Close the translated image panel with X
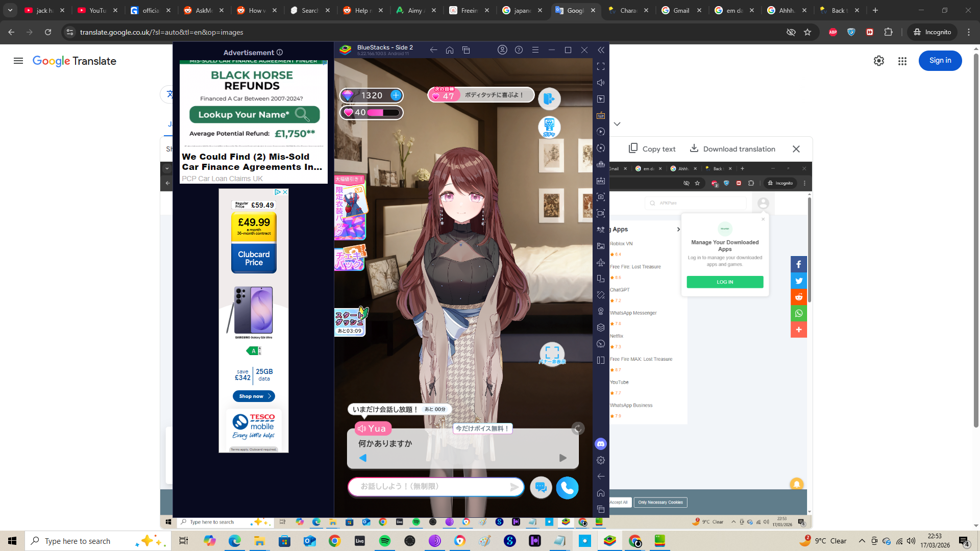This screenshot has width=980, height=551. 796,149
